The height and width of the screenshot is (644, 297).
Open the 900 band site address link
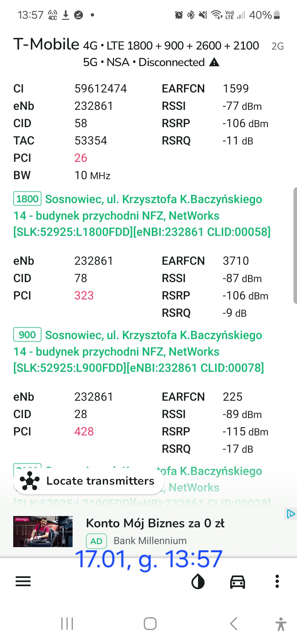[x=139, y=351]
